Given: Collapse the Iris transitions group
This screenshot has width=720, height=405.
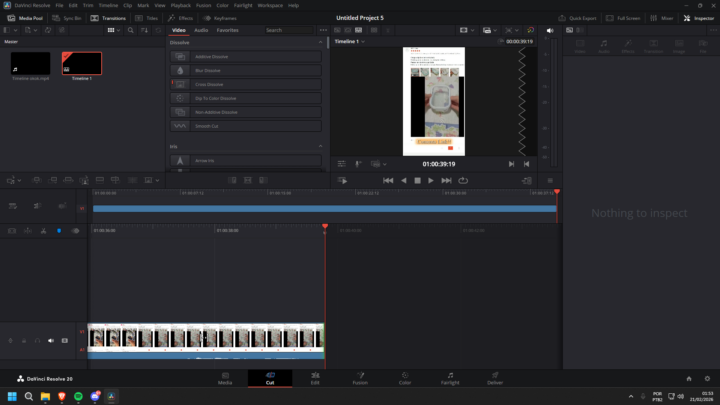Looking at the screenshot, I should (x=321, y=147).
